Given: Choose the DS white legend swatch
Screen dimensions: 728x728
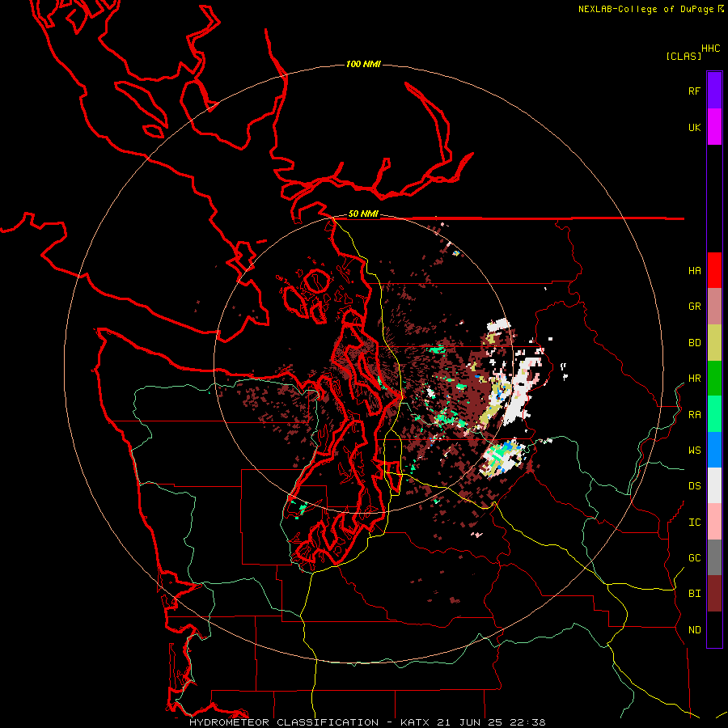Looking at the screenshot, I should click(x=714, y=485).
